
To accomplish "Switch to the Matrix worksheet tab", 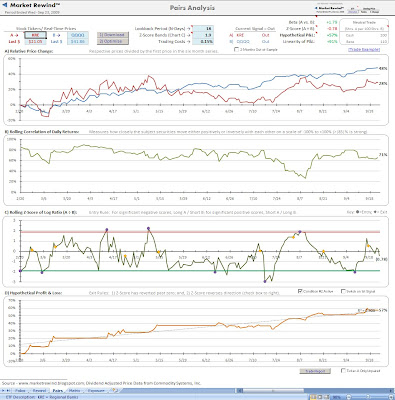I will click(x=74, y=391).
